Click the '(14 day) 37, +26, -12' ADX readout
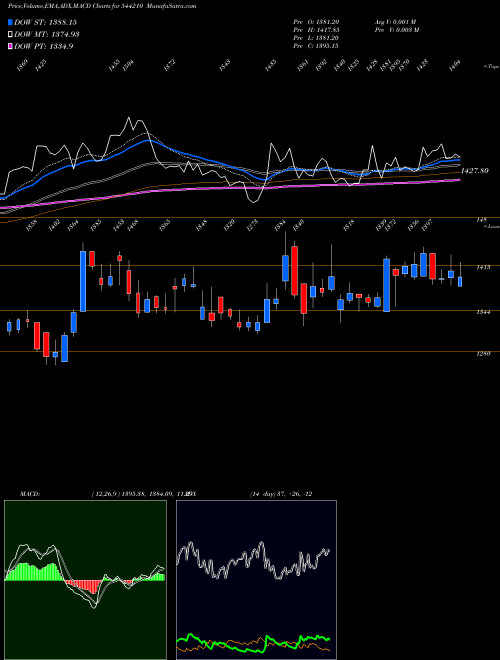500x660 pixels. [281, 494]
